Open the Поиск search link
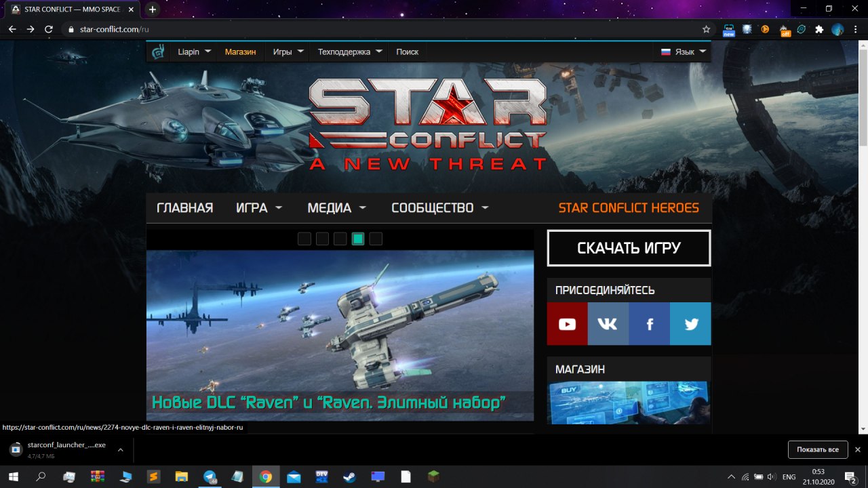 [408, 52]
